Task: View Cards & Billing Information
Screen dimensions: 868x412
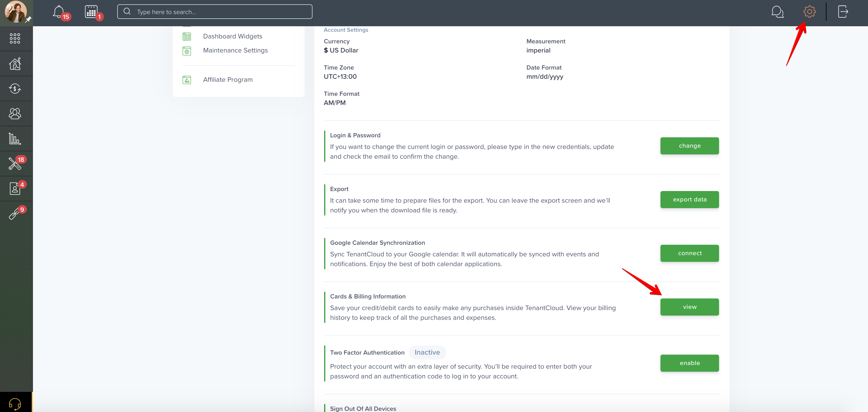Action: pyautogui.click(x=689, y=307)
